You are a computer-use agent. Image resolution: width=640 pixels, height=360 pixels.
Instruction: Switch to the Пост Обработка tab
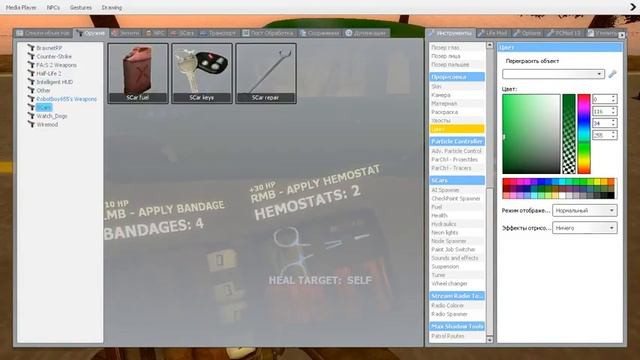(268, 33)
